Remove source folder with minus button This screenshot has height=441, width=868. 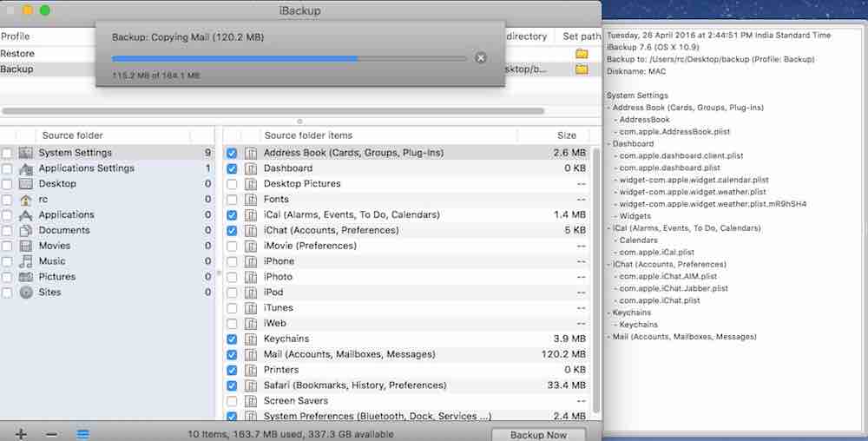tap(51, 434)
